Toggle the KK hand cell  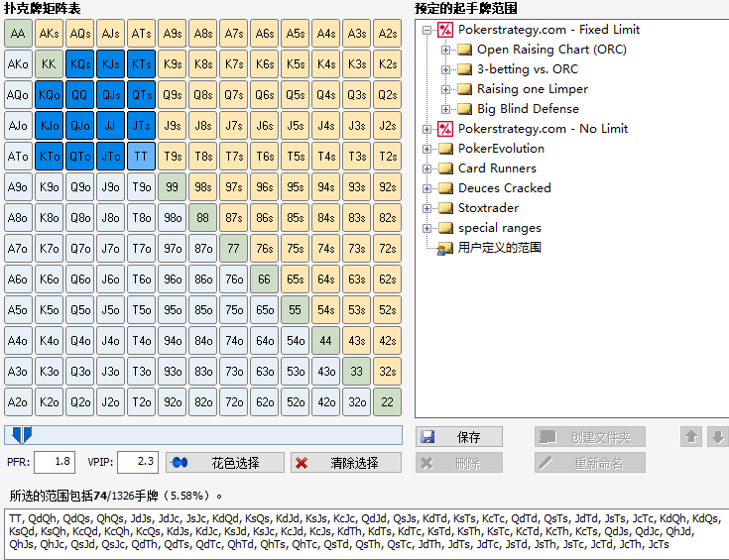click(49, 64)
